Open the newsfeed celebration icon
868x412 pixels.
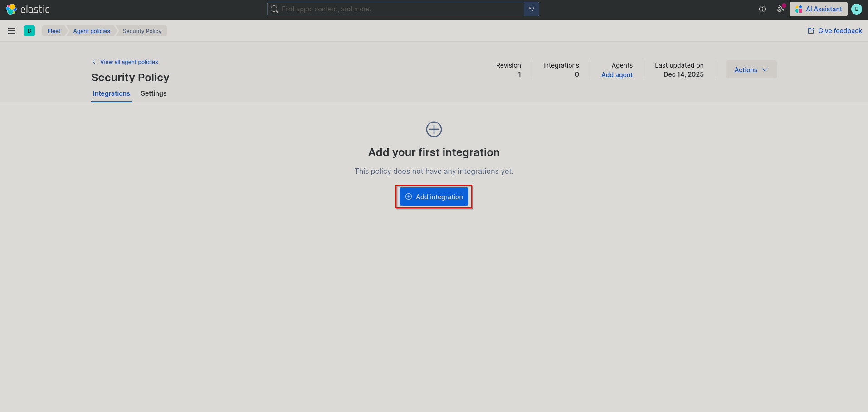780,9
